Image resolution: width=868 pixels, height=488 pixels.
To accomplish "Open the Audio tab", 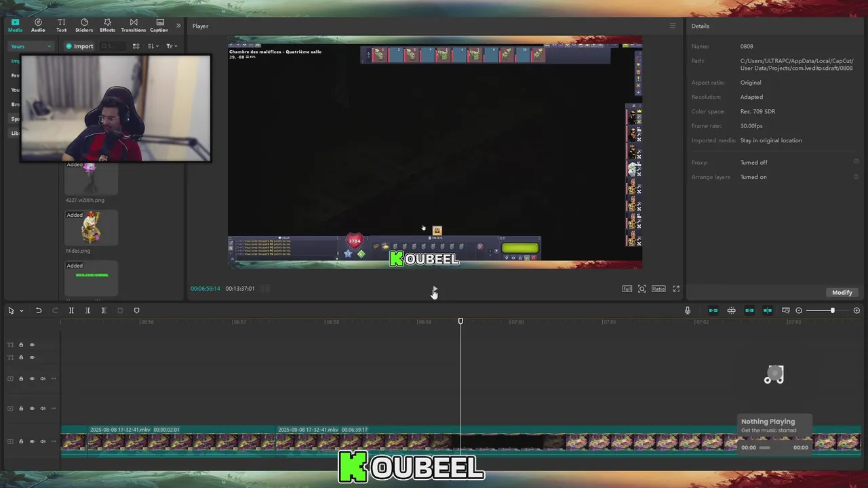I will point(38,25).
